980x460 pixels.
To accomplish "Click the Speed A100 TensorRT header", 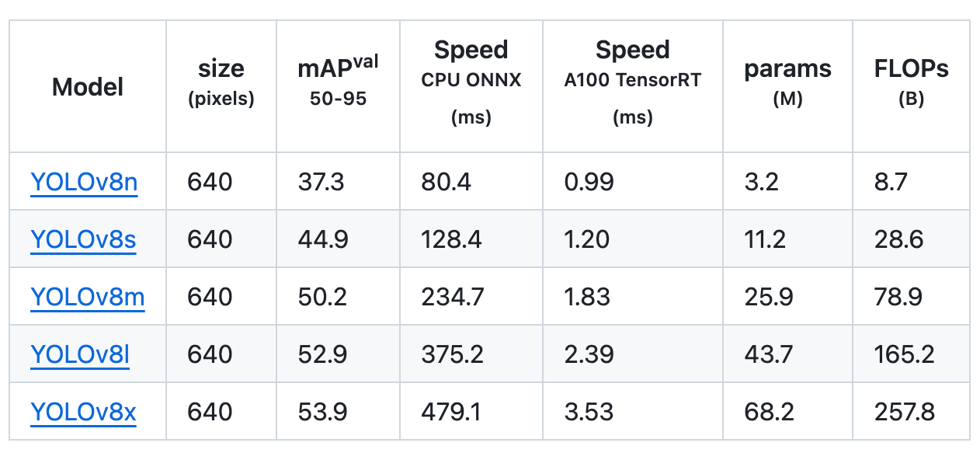I will tap(632, 82).
